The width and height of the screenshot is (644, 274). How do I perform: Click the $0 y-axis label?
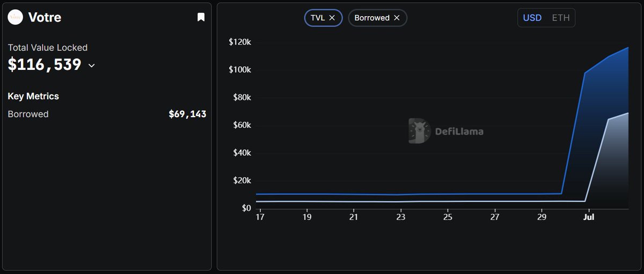tap(246, 208)
